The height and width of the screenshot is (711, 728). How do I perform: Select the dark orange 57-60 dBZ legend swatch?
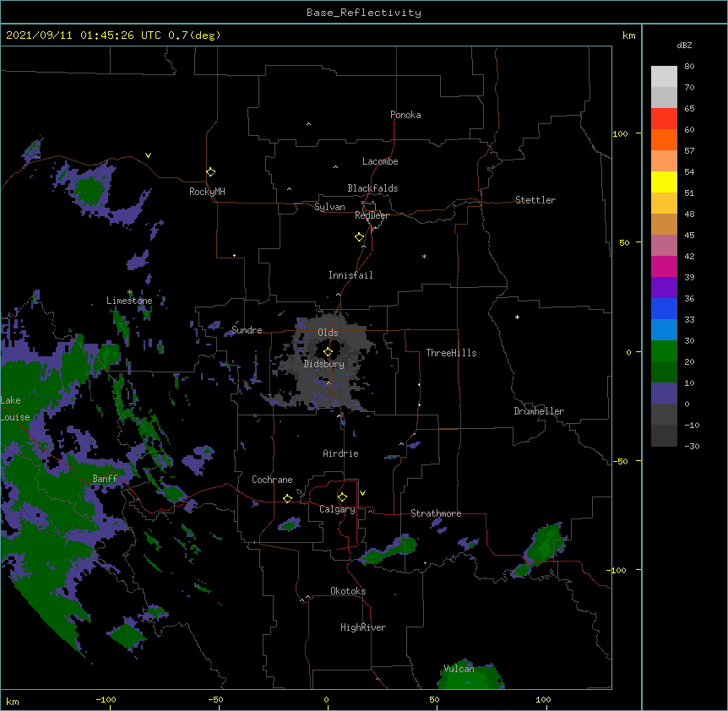tap(664, 139)
